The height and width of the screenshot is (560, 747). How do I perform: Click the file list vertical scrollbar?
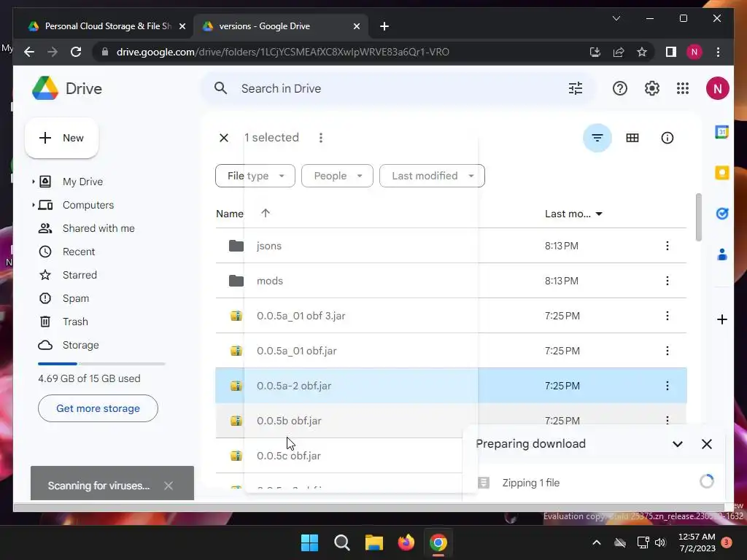click(x=699, y=217)
